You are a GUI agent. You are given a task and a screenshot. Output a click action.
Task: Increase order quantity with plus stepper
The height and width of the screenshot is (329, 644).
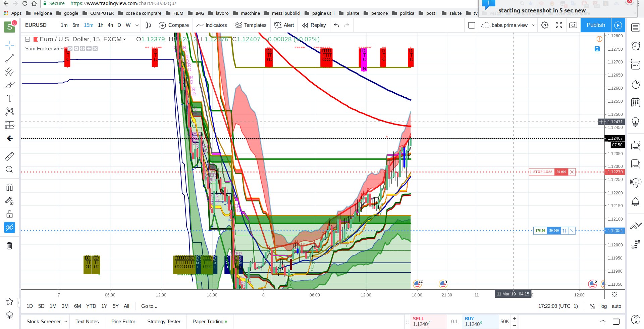514,318
